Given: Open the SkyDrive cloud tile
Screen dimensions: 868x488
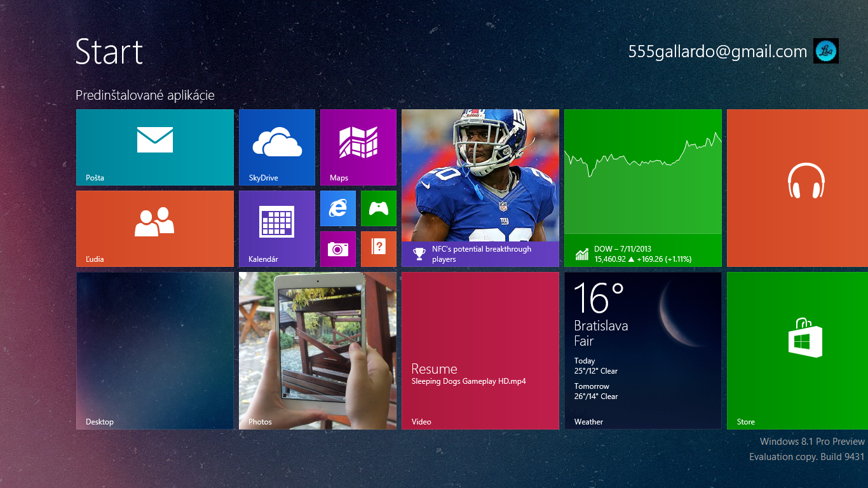Looking at the screenshot, I should (277, 147).
